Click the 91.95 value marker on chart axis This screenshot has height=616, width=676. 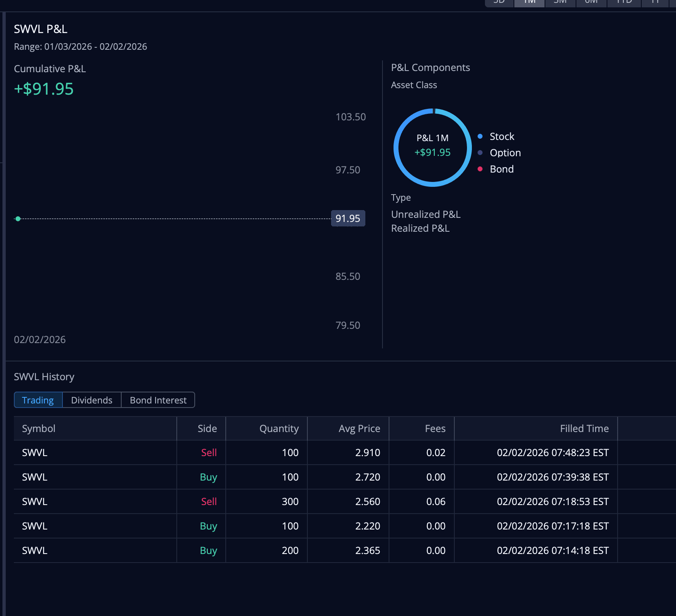coord(348,218)
